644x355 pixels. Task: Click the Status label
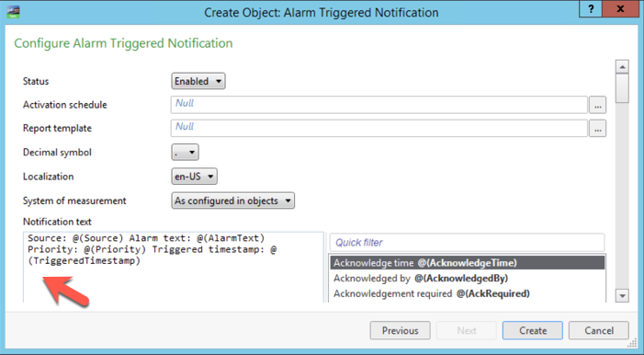(36, 81)
